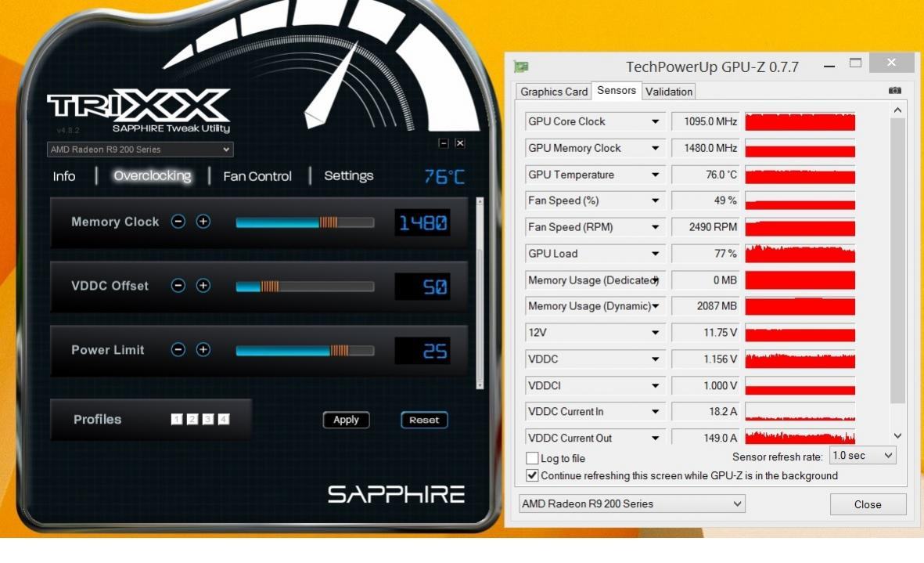This screenshot has height=563, width=924.
Task: Open the VDDC Current Out dropdown
Action: coord(656,438)
